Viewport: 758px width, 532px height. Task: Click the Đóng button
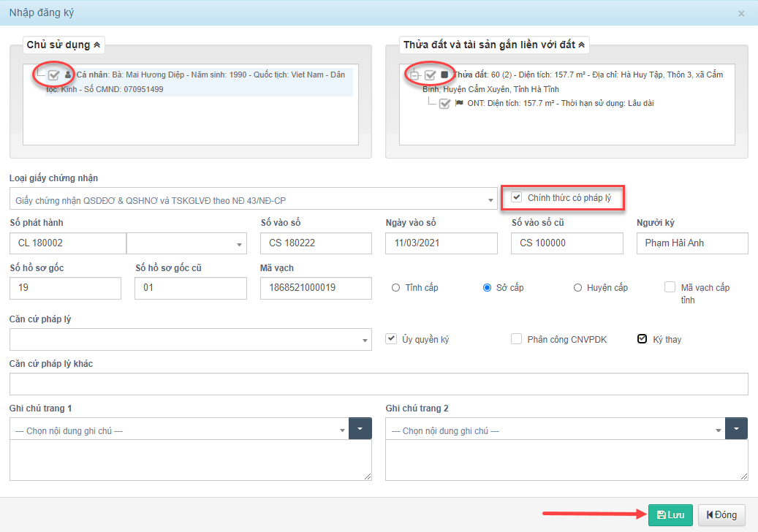[x=721, y=514]
